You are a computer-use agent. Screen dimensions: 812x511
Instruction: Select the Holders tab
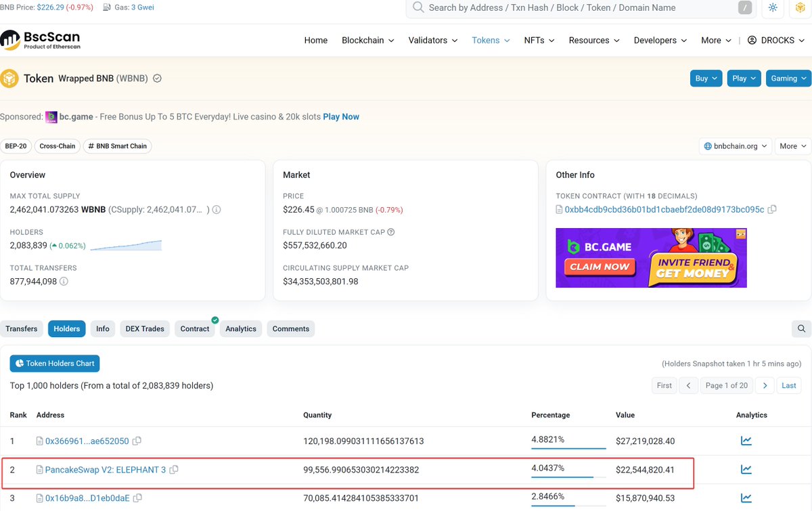point(67,329)
